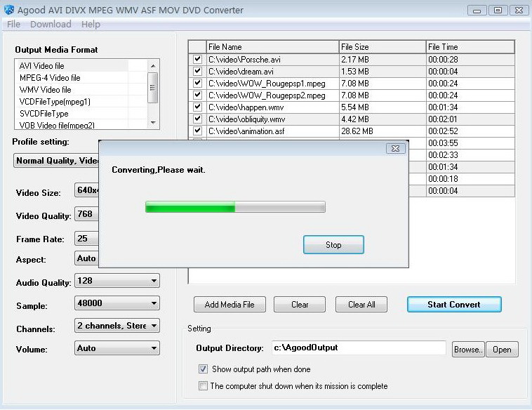Uncheck the Porsche.avi file checkbox

(197, 59)
